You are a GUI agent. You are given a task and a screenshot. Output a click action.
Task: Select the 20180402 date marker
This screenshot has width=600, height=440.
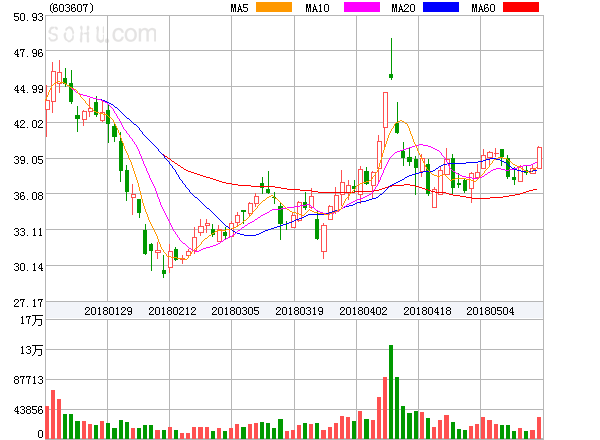363,311
